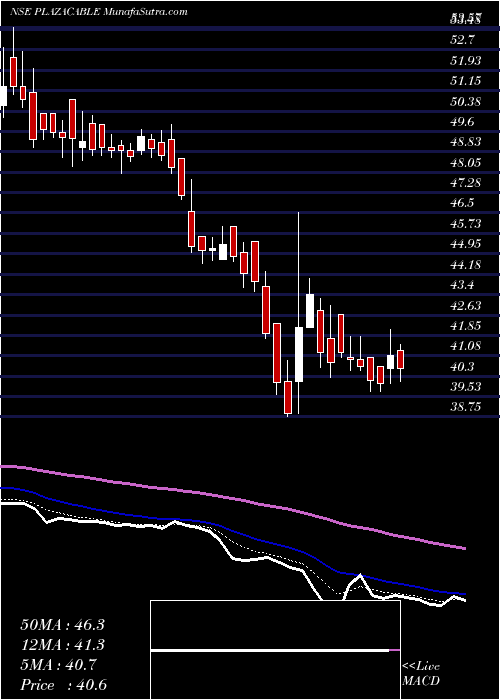Click the 47.28 price axis label
Image resolution: width=500 pixels, height=700 pixels.
466,183
